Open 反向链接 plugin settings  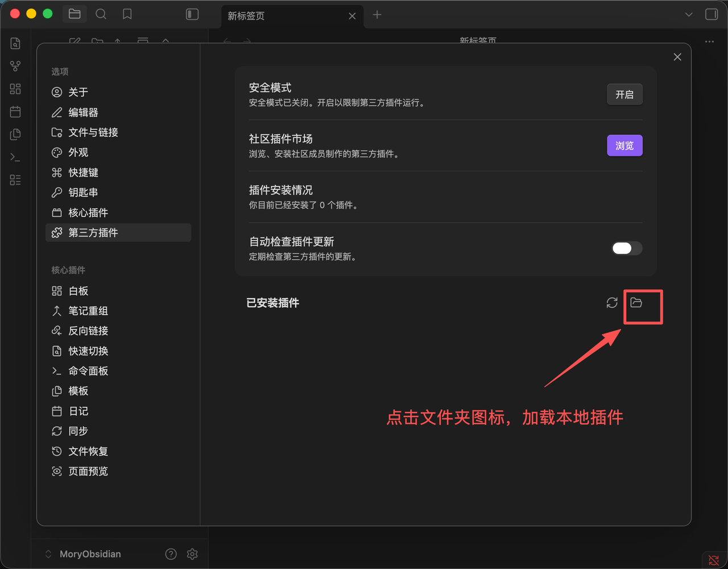118,331
